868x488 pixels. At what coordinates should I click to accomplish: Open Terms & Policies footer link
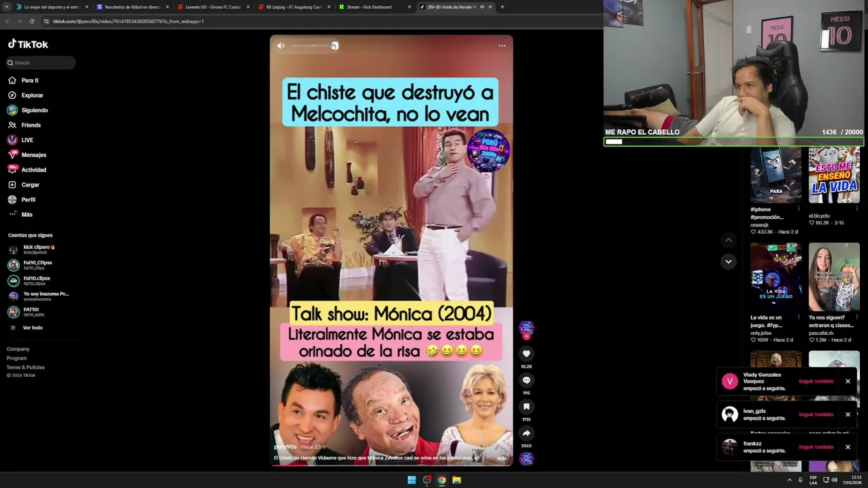pyautogui.click(x=25, y=367)
